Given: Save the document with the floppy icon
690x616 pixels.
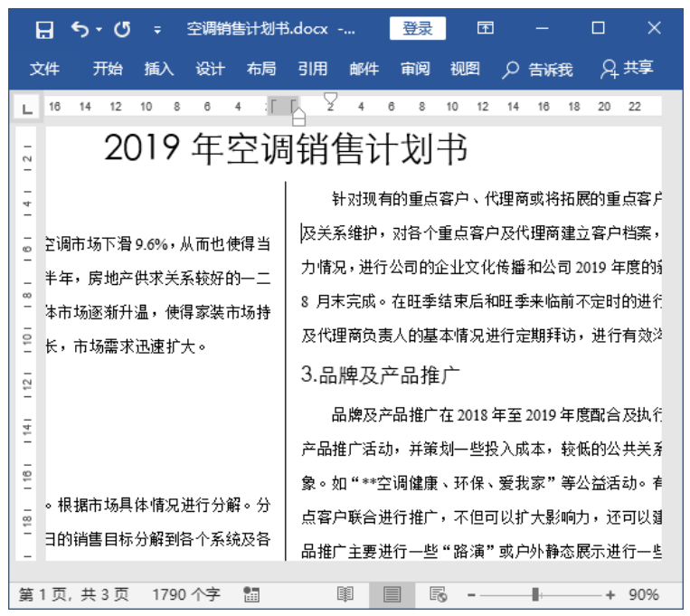Looking at the screenshot, I should click(x=44, y=30).
